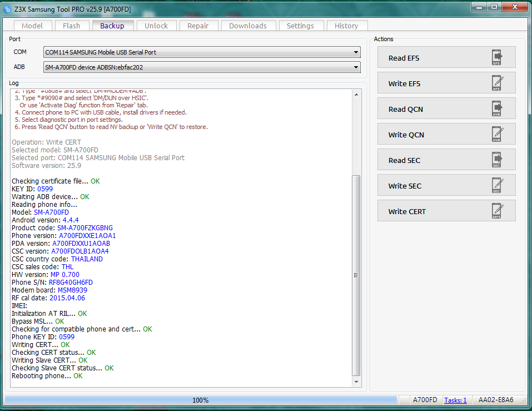532x411 pixels.
Task: Open the COM port dropdown
Action: pos(202,52)
